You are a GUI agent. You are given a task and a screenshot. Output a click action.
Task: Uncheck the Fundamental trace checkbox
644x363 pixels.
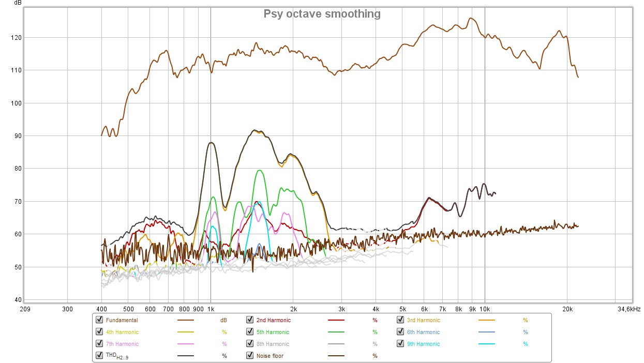[99, 320]
